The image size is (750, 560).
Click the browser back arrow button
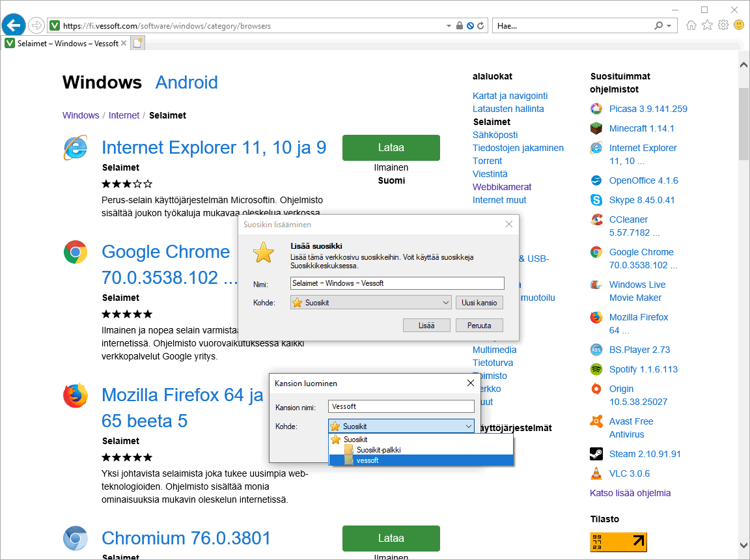coord(14,25)
